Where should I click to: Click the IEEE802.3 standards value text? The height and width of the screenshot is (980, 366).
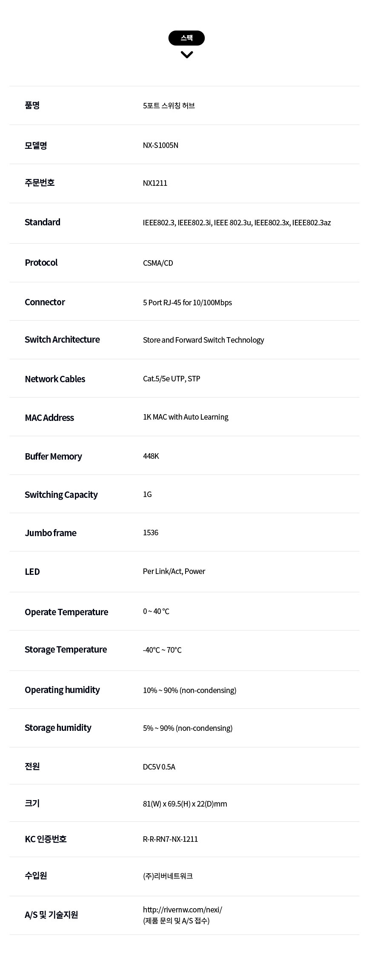237,223
